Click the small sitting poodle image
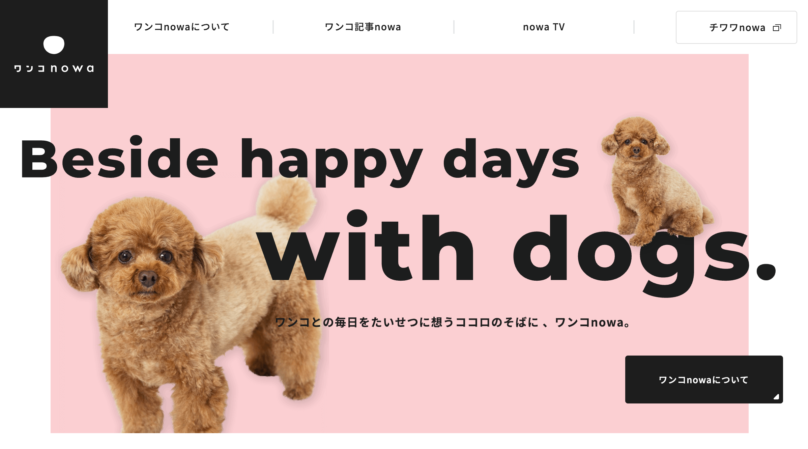Screen dimensions: 808x449 [652, 180]
